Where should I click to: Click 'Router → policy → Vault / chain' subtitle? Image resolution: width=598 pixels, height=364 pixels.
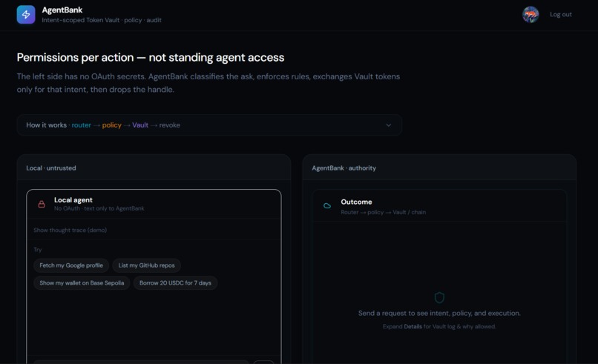[x=384, y=212]
